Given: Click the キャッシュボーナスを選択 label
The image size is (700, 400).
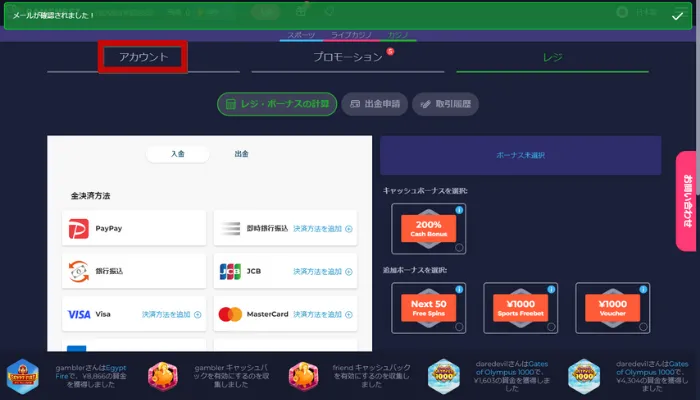Looking at the screenshot, I should pyautogui.click(x=425, y=191).
